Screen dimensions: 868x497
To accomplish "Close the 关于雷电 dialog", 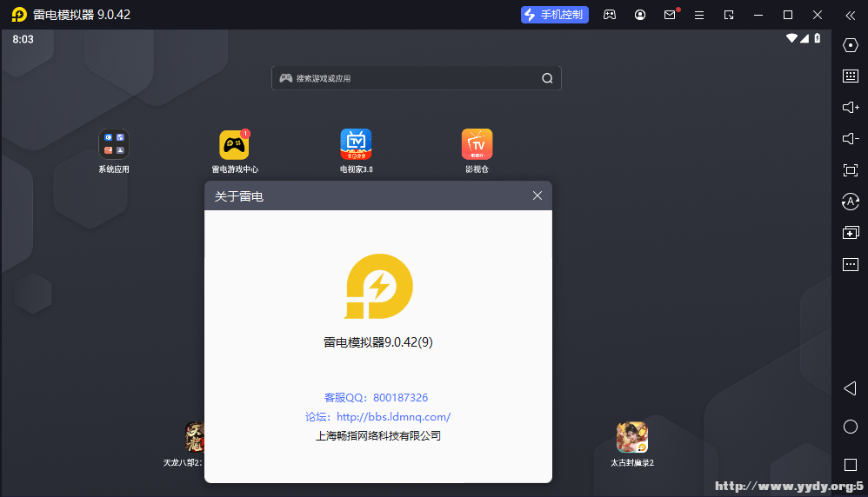I will pyautogui.click(x=537, y=195).
